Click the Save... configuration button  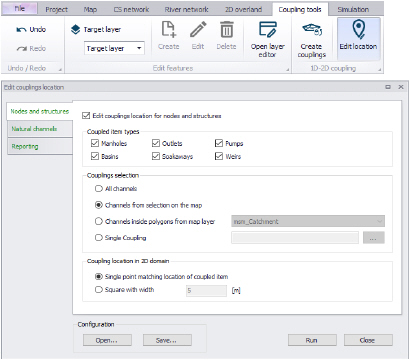point(167,340)
